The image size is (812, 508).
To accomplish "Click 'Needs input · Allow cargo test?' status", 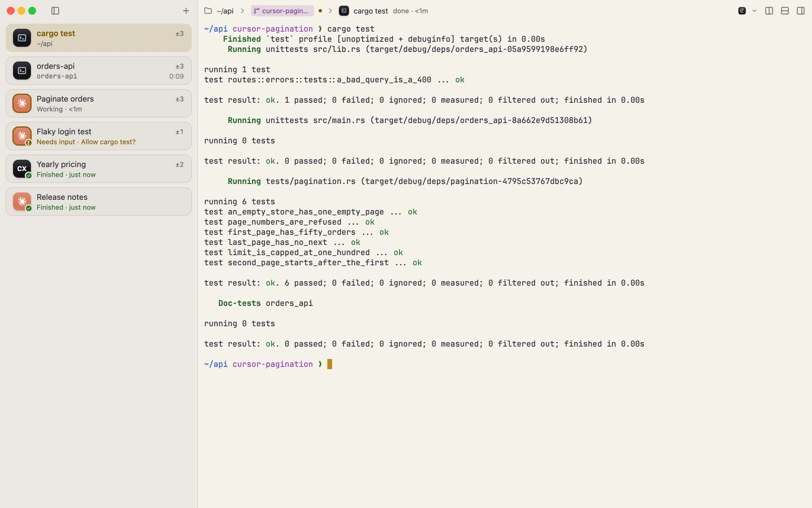I will pos(86,142).
